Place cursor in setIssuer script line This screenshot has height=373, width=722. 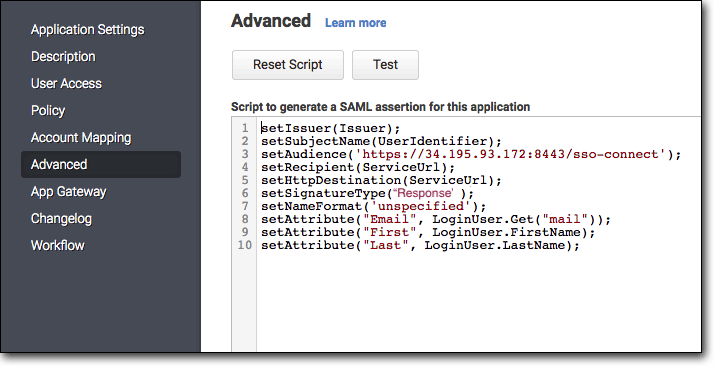click(x=331, y=128)
